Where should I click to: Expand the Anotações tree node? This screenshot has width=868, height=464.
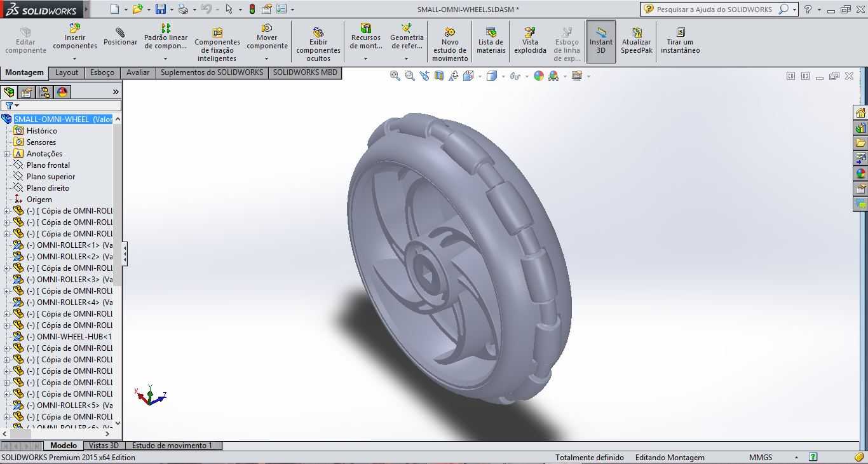point(6,154)
